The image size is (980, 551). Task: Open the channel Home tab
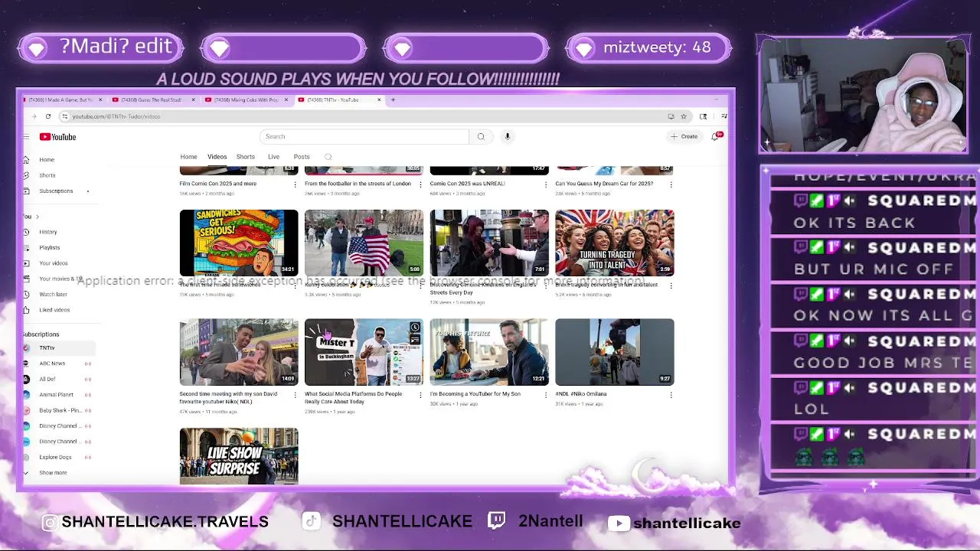[188, 157]
